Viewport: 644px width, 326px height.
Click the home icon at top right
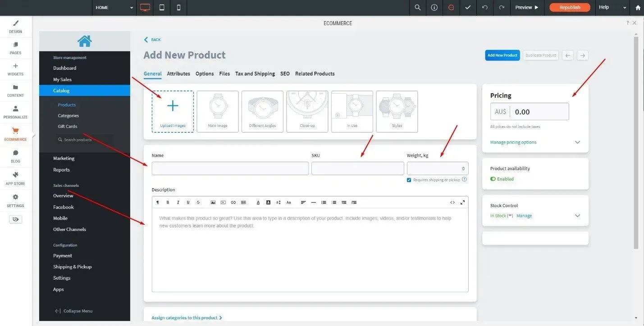638,8
